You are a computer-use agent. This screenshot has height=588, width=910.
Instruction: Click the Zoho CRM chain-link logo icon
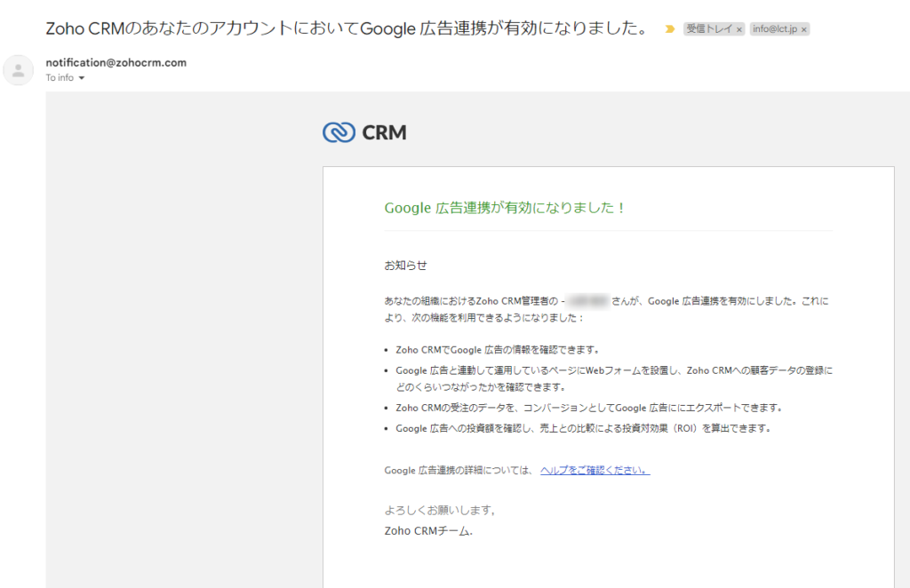(x=339, y=132)
